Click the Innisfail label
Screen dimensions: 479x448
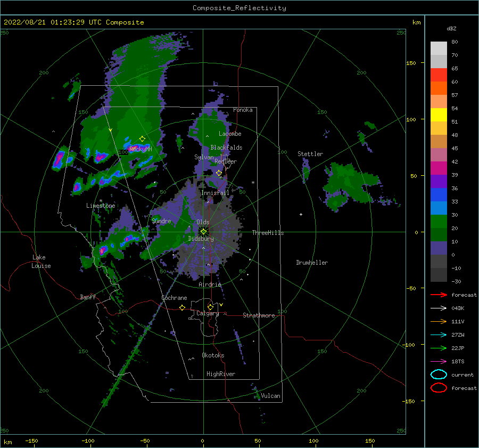[215, 193]
